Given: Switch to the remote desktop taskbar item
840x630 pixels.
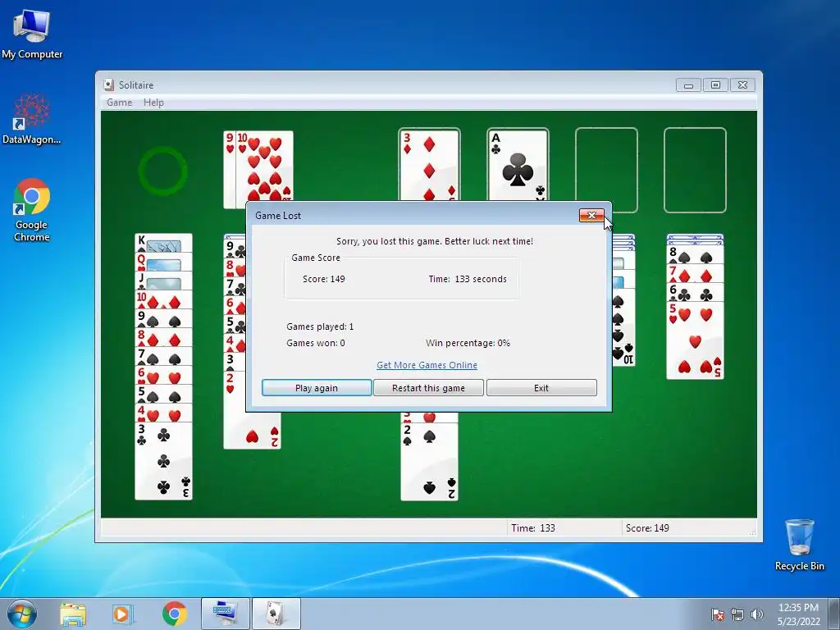Looking at the screenshot, I should [x=225, y=614].
